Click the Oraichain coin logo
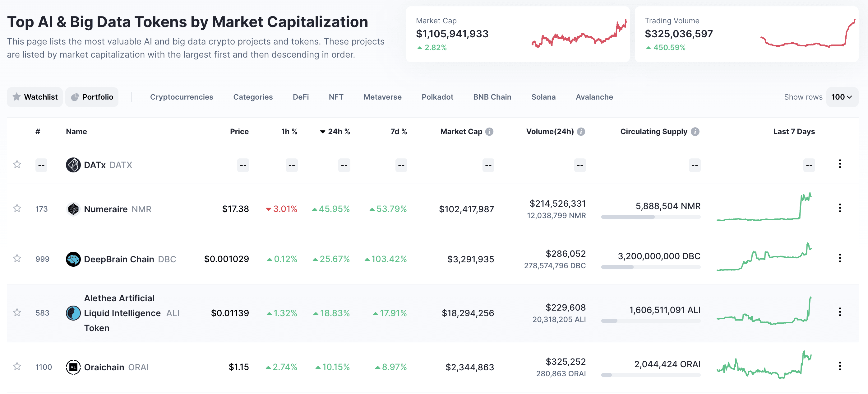This screenshot has height=394, width=868. (73, 367)
